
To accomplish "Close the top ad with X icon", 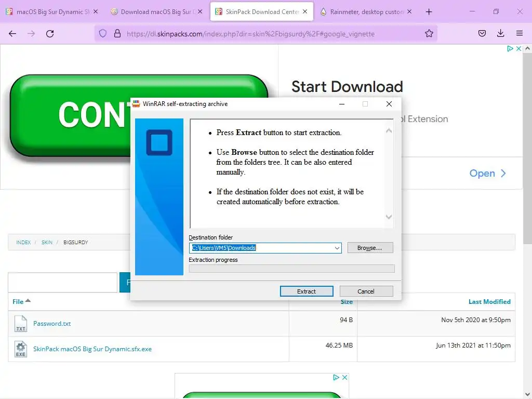I will click(x=518, y=49).
